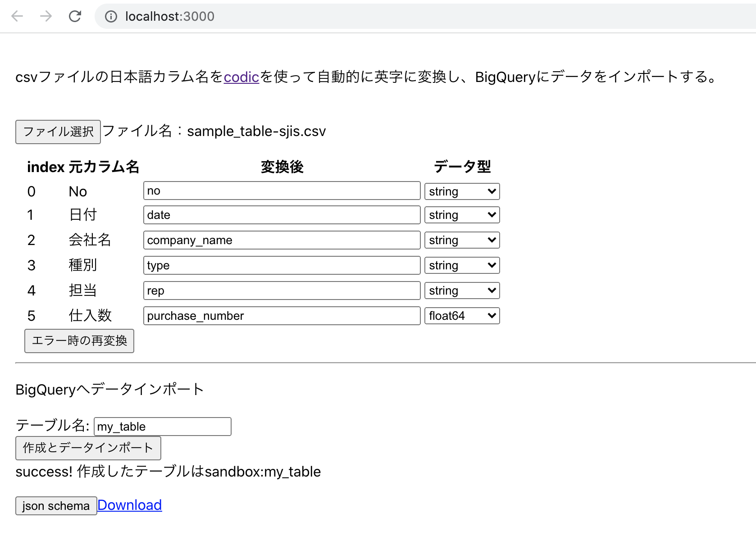
Task: Open data type dropdown for 会社名 row
Action: tap(461, 240)
